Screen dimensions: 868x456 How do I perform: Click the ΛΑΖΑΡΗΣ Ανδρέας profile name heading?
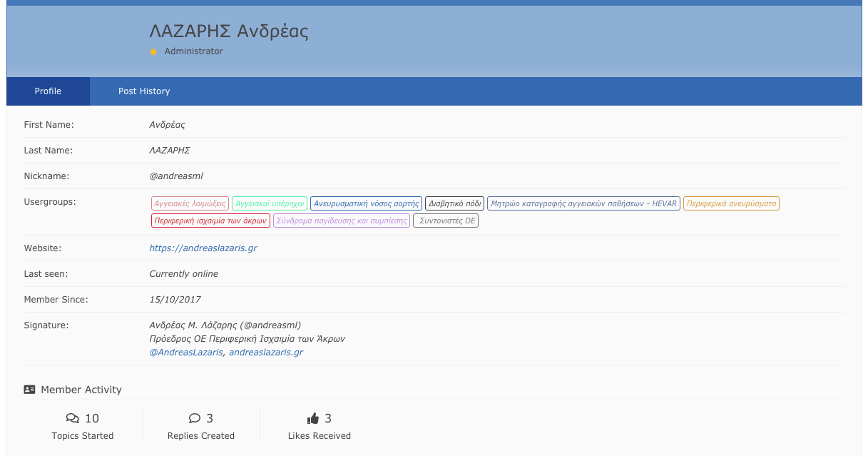229,31
